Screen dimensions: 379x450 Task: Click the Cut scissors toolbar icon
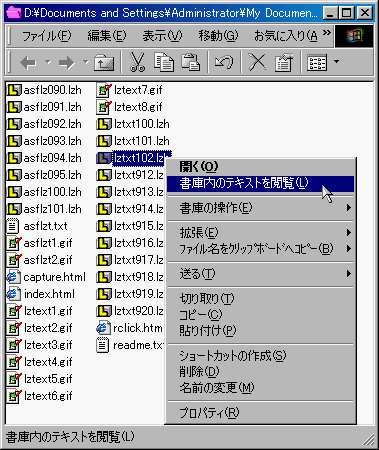(x=137, y=62)
